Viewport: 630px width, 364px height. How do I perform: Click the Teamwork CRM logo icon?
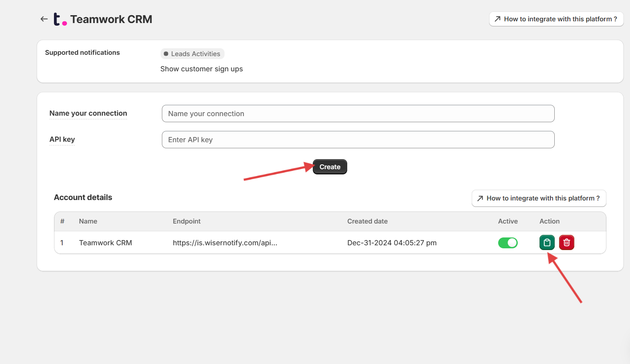pos(60,19)
